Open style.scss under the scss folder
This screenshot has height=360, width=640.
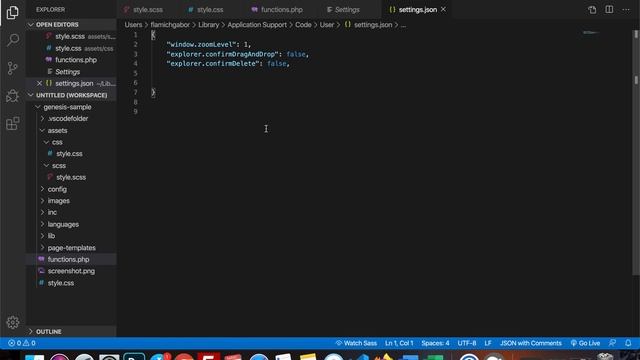(x=71, y=178)
